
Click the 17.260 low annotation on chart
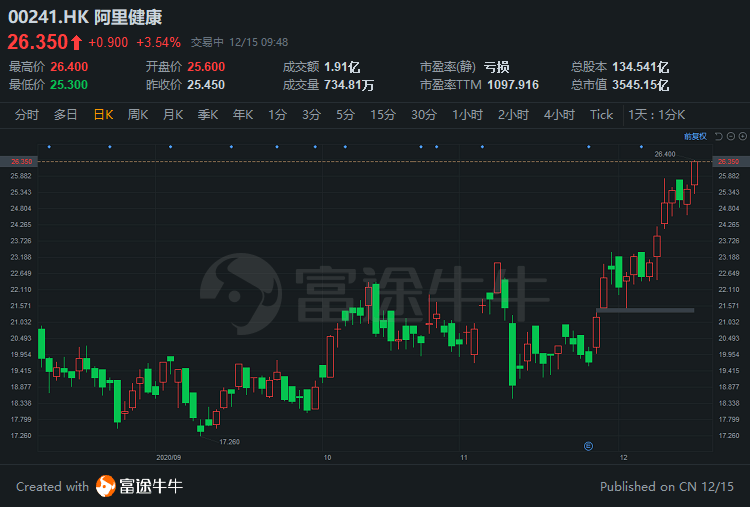pos(230,441)
